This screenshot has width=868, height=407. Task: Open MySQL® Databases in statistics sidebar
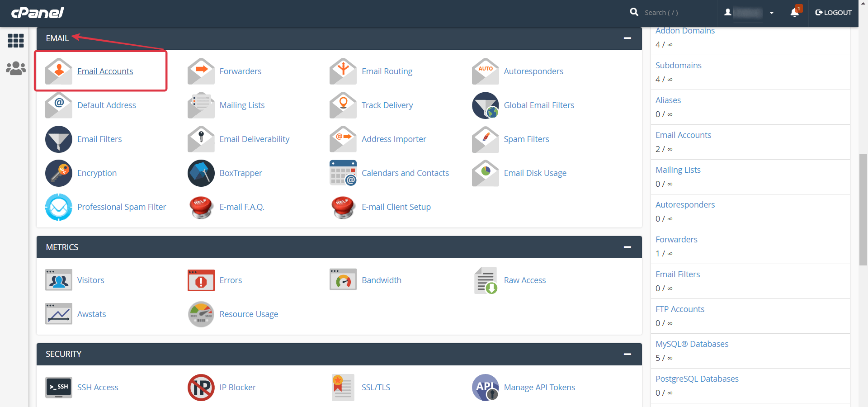(692, 344)
